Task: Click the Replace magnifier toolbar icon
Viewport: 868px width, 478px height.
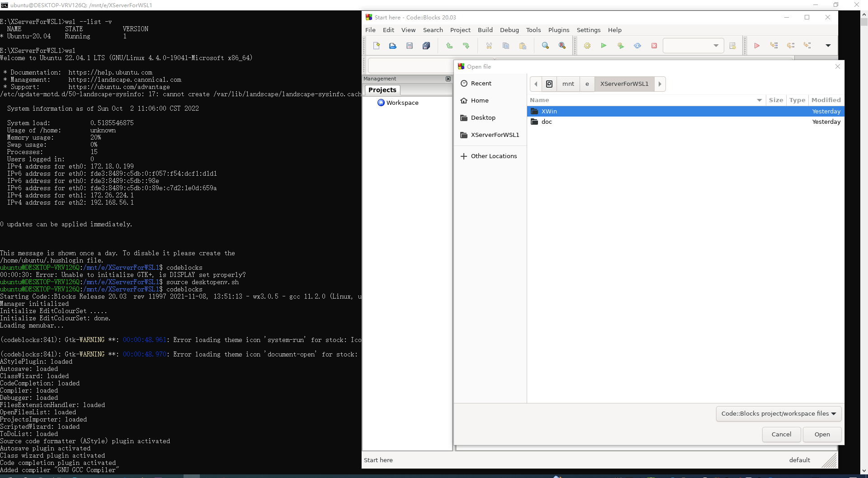Action: click(x=562, y=46)
